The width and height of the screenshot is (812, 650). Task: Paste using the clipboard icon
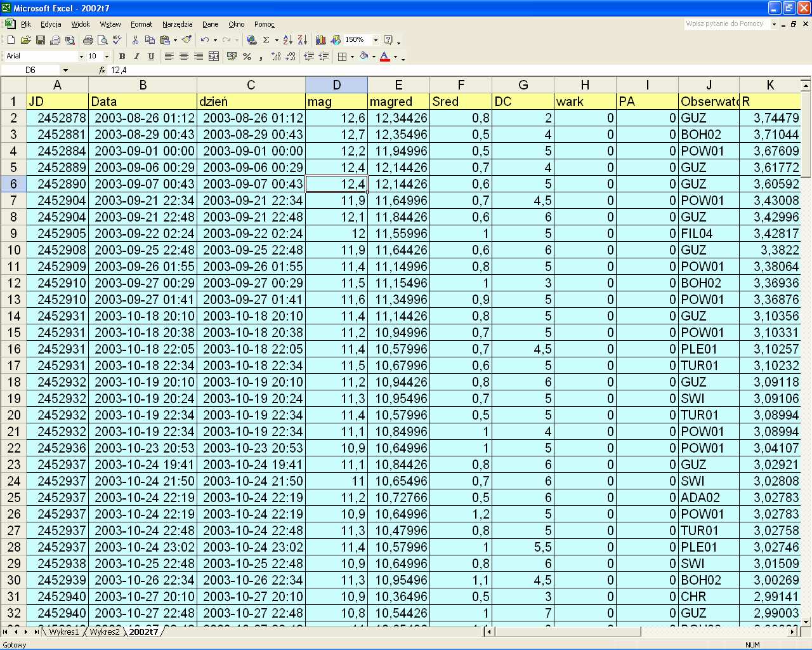(165, 40)
